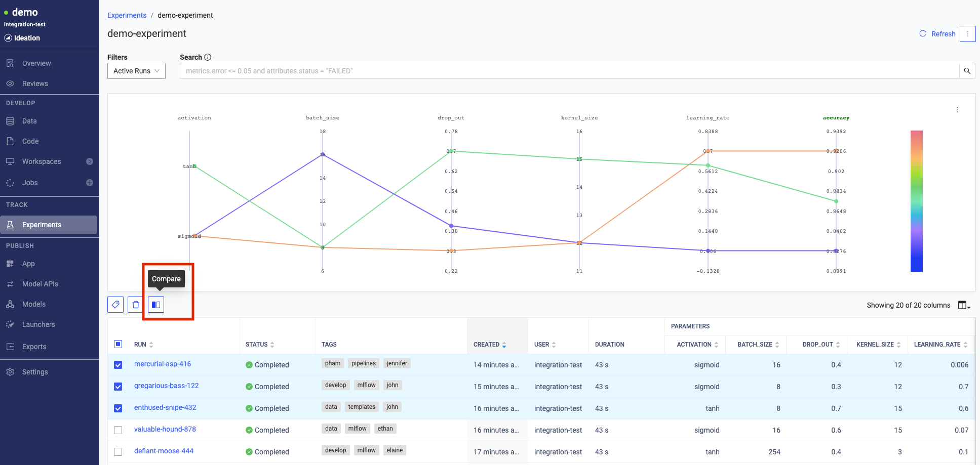Open the chart options three-dot menu
The image size is (980, 465).
tap(957, 110)
